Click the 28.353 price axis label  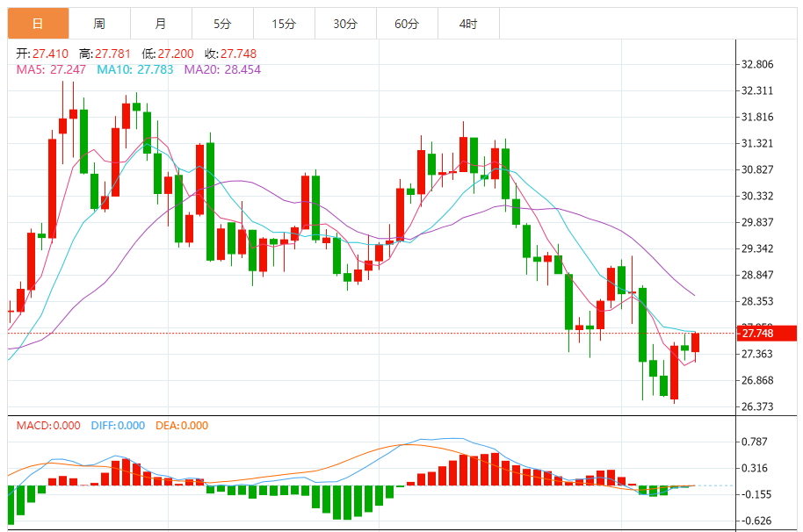[x=757, y=301]
